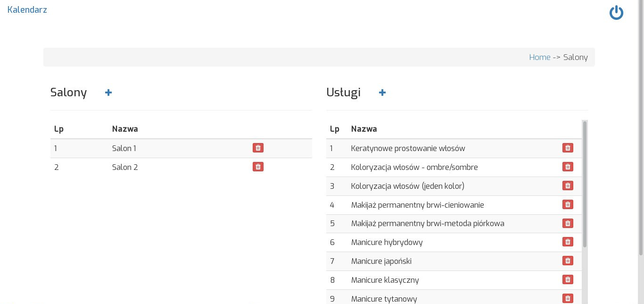Click the power logout icon

616,13
